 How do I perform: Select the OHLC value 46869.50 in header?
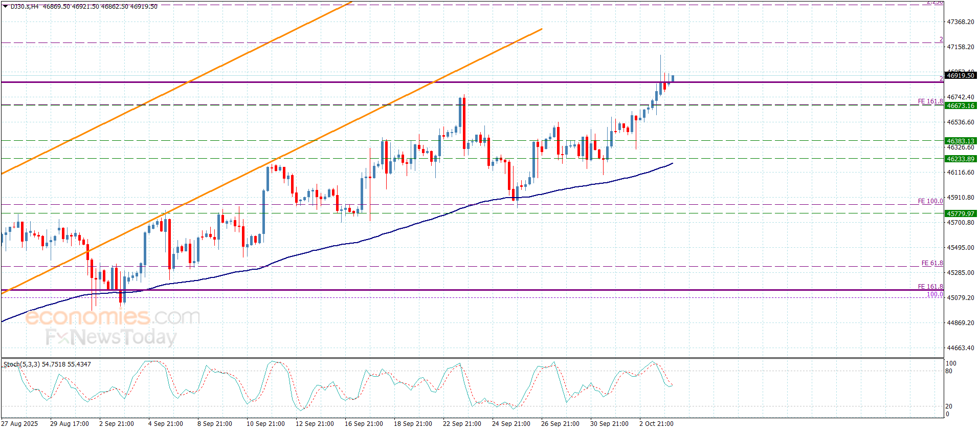57,7
